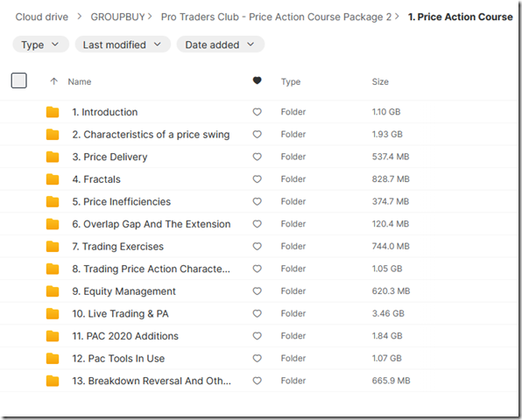The image size is (522, 420).
Task: Click folder icon for 2. Characteristics of a price swing
Action: coord(53,135)
